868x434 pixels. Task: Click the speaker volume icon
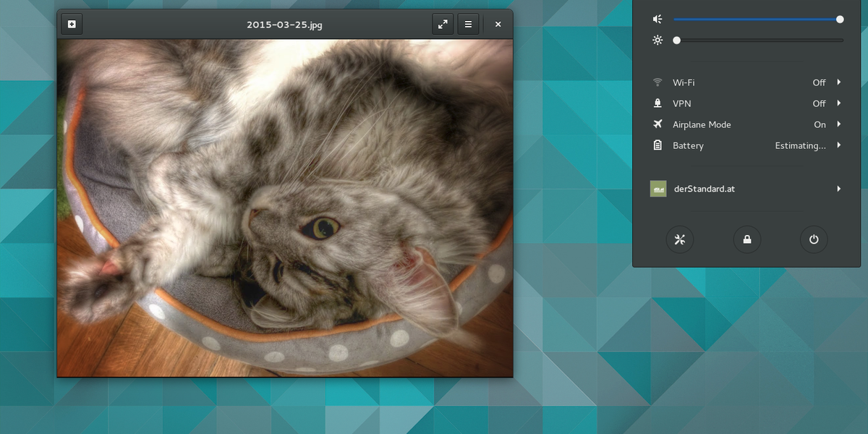coord(657,19)
